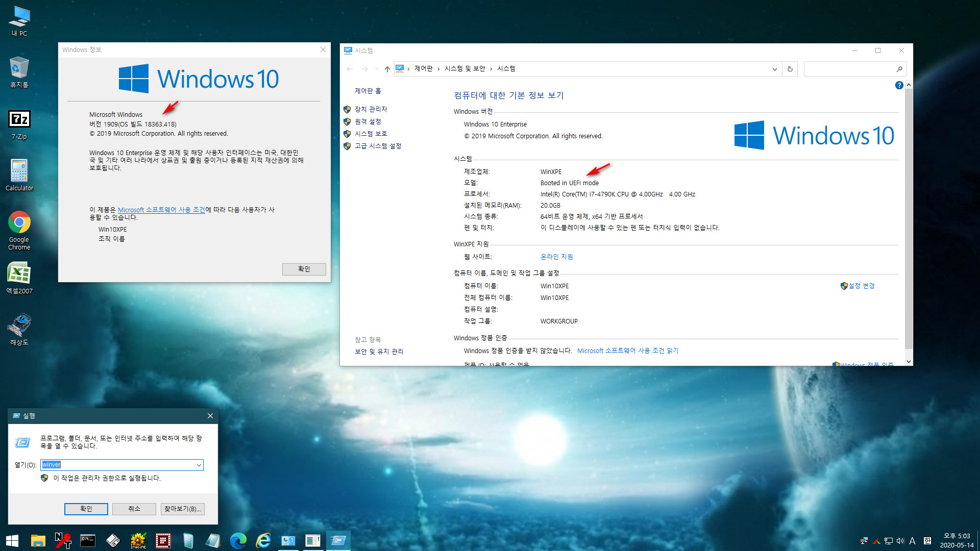Image resolution: width=980 pixels, height=551 pixels.
Task: Launch Google Chrome from the desktop
Action: click(x=19, y=231)
